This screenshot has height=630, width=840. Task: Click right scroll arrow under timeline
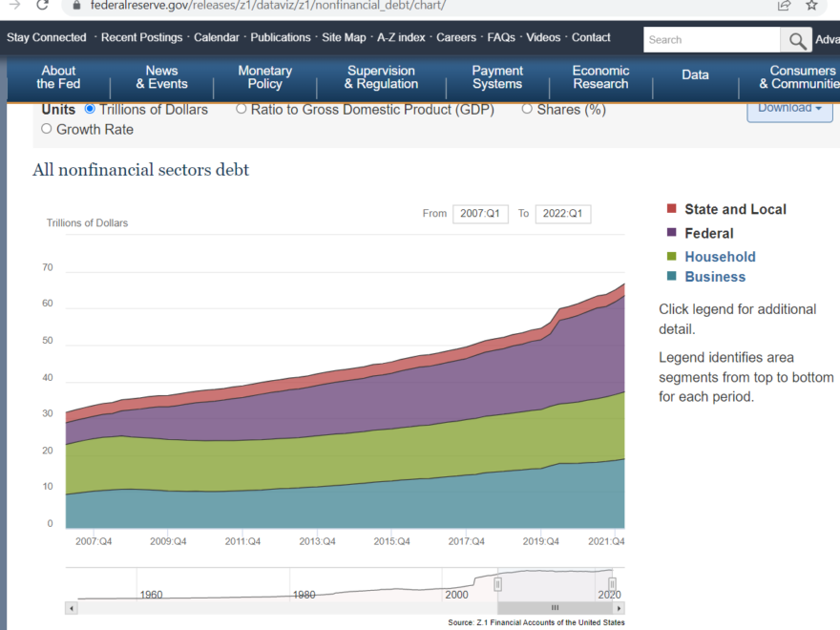(x=619, y=608)
